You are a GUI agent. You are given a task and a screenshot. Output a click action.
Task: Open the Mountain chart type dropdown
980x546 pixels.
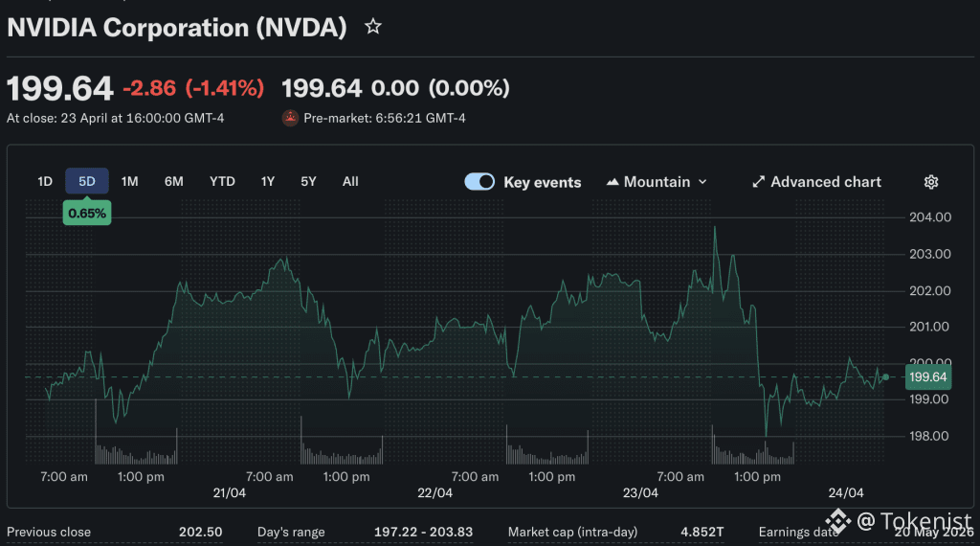657,182
